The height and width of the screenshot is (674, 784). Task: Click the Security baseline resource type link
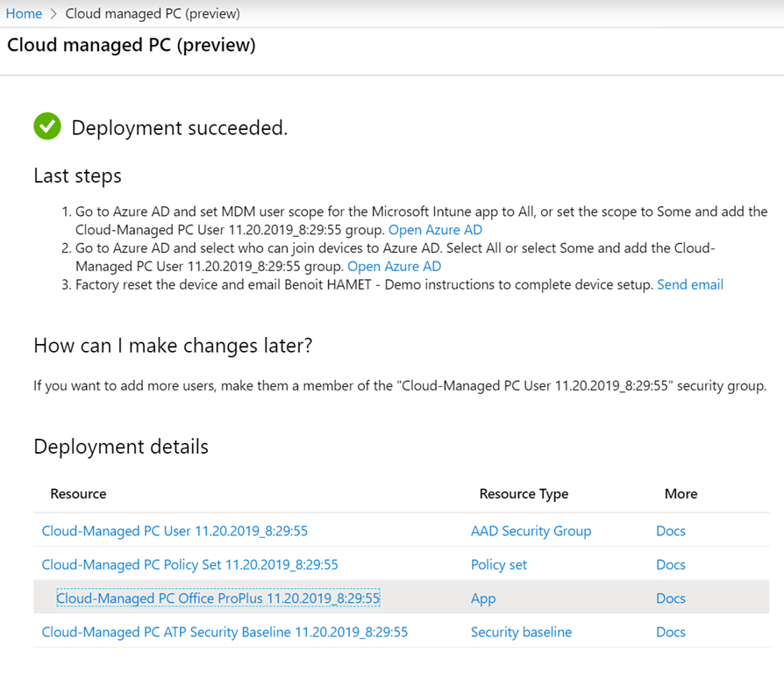pos(521,632)
